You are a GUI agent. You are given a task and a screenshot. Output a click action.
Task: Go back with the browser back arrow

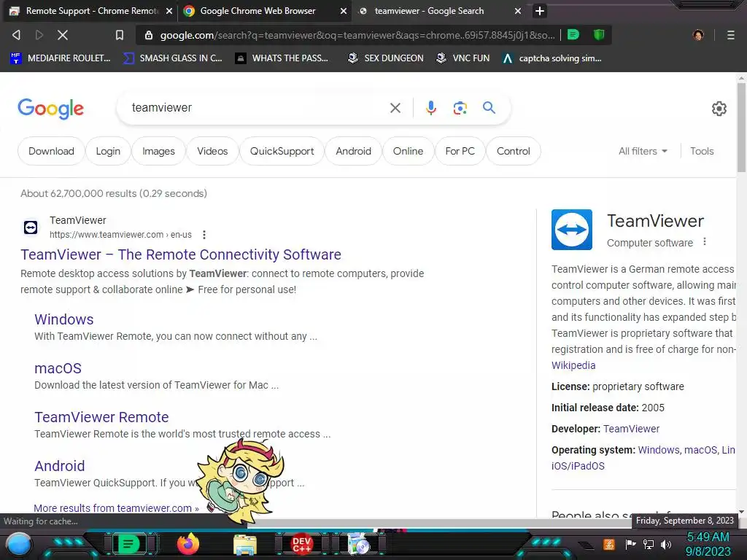(x=16, y=35)
